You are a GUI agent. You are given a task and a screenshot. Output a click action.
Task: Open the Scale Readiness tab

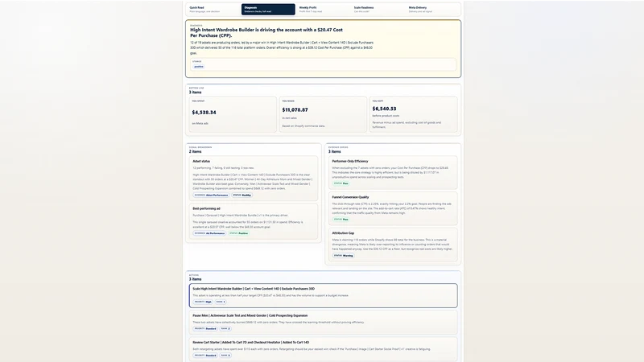[x=378, y=10]
